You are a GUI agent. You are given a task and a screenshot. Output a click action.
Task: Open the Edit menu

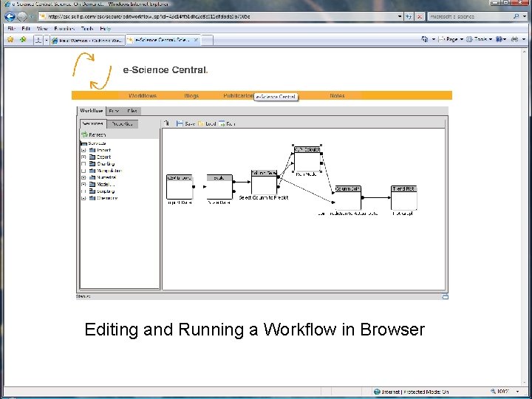(x=26, y=29)
